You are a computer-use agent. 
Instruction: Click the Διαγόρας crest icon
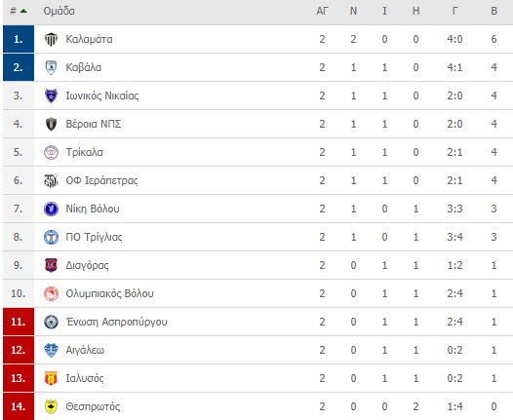point(51,265)
